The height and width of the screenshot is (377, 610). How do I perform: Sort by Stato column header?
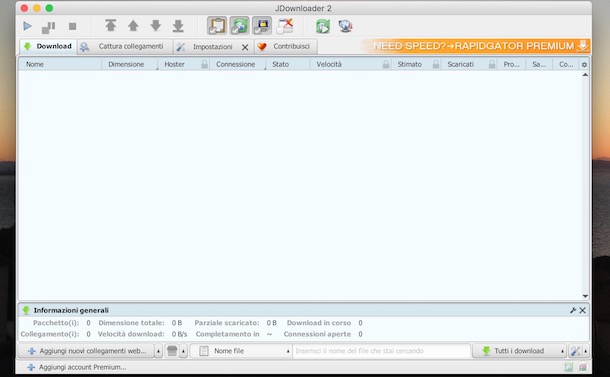click(287, 64)
